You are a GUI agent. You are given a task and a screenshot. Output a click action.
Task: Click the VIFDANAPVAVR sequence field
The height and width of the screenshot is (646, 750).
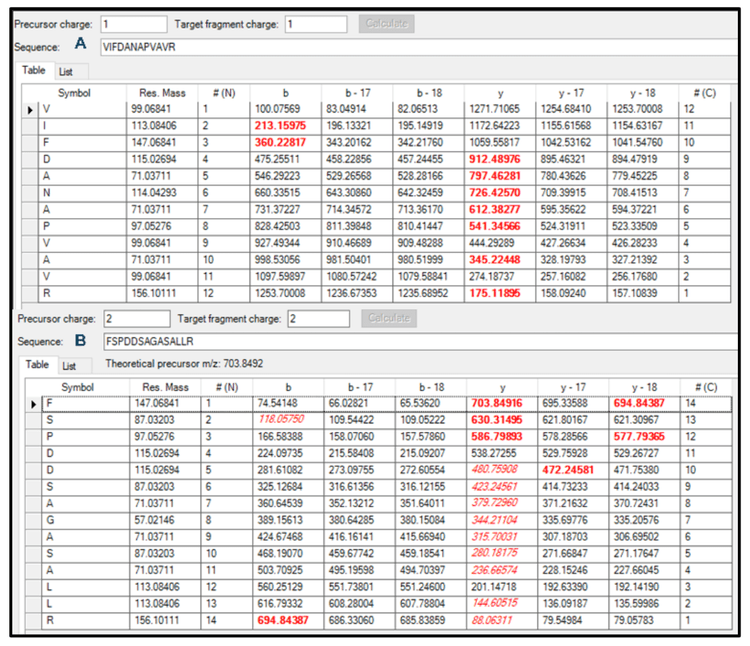pyautogui.click(x=419, y=47)
